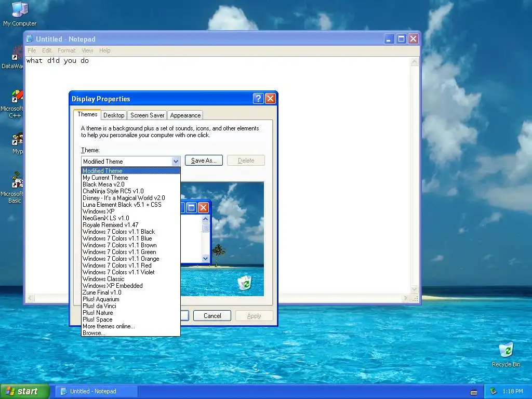Select My Current Theme option
The width and height of the screenshot is (532, 399).
130,178
